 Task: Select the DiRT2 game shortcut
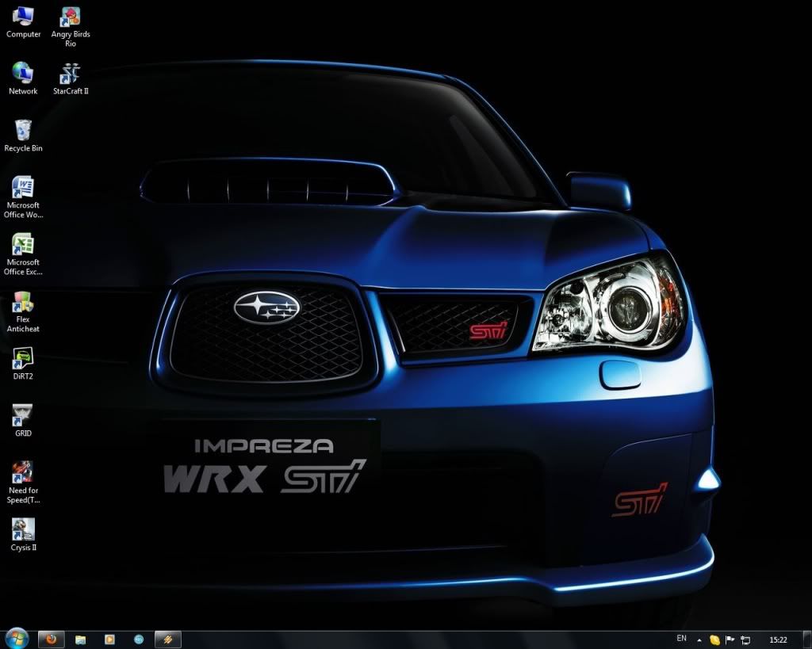(x=23, y=364)
